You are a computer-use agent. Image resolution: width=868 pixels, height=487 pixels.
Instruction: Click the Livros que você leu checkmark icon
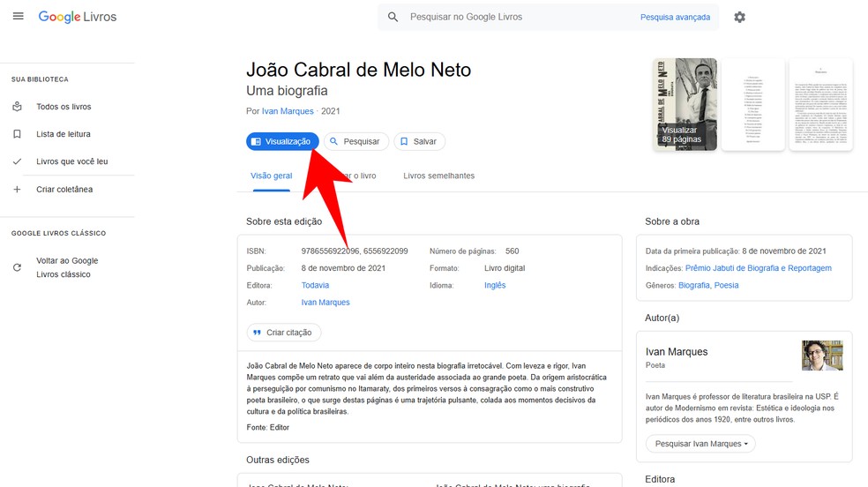pos(17,161)
